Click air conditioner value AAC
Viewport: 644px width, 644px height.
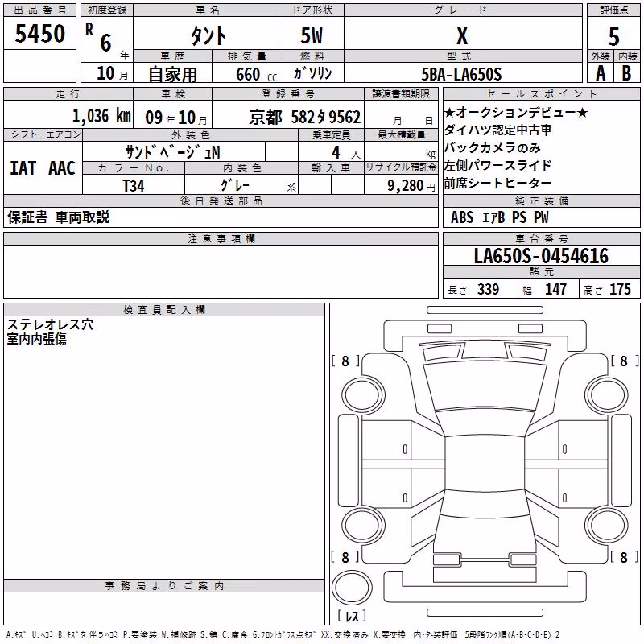[x=62, y=168]
